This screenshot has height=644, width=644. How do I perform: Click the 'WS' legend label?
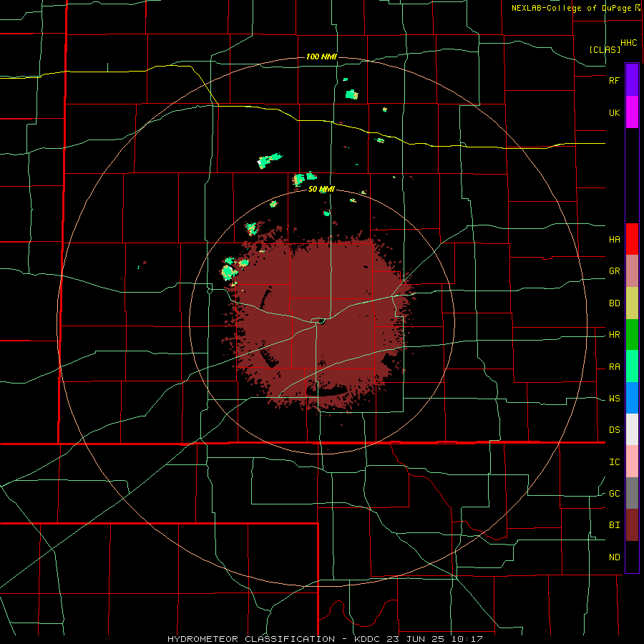point(614,399)
